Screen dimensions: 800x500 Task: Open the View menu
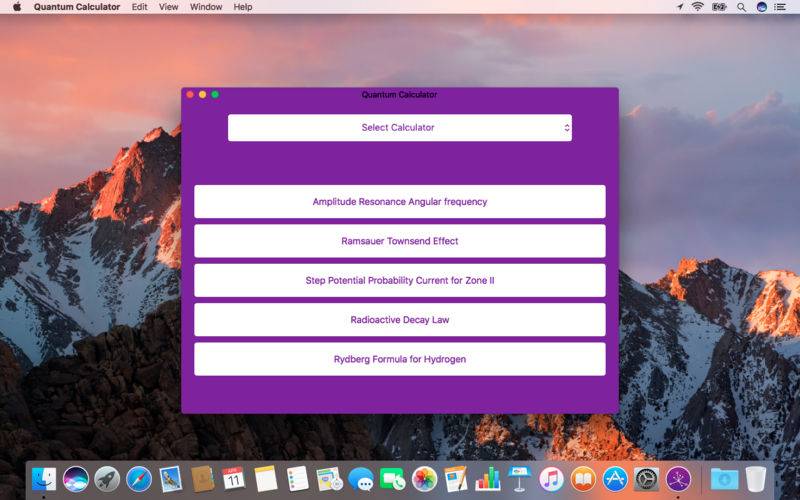(x=168, y=7)
